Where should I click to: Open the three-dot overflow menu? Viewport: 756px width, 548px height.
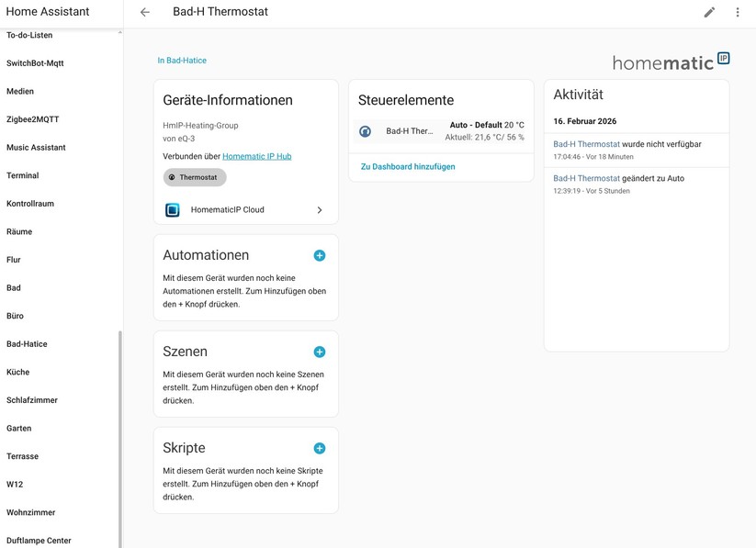tap(738, 12)
